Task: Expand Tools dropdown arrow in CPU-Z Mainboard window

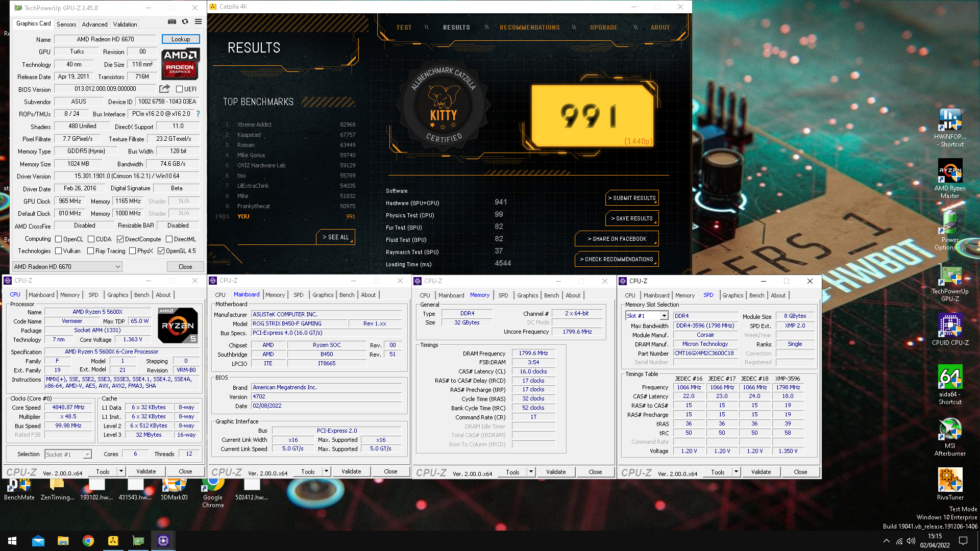Action: [326, 471]
